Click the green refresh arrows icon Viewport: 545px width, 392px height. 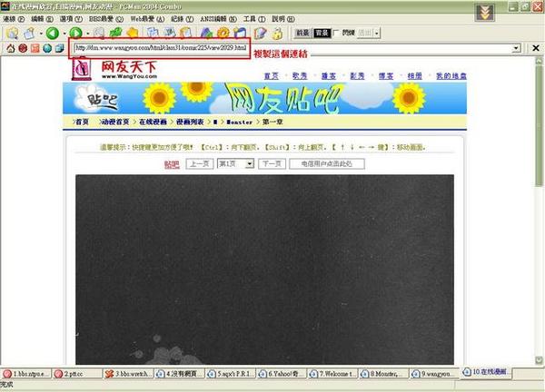[x=115, y=33]
